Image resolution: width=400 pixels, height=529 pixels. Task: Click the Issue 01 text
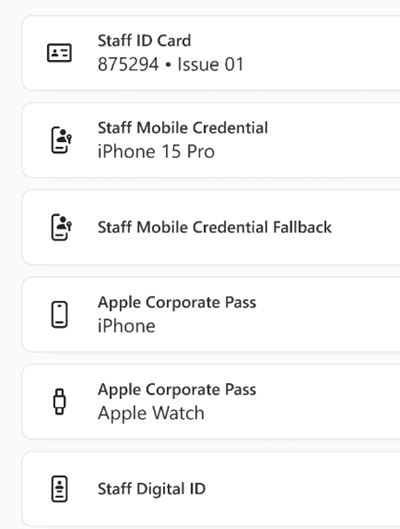[210, 64]
